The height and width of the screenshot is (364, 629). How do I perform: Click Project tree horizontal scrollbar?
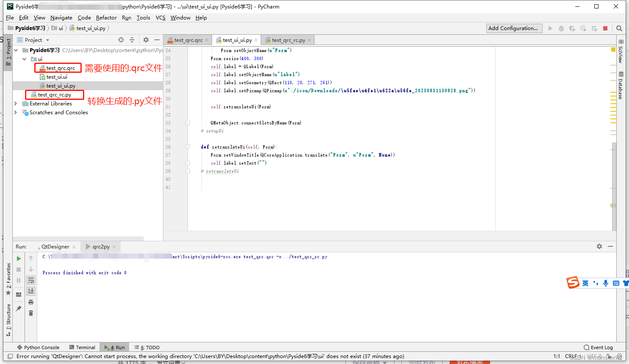click(x=78, y=239)
